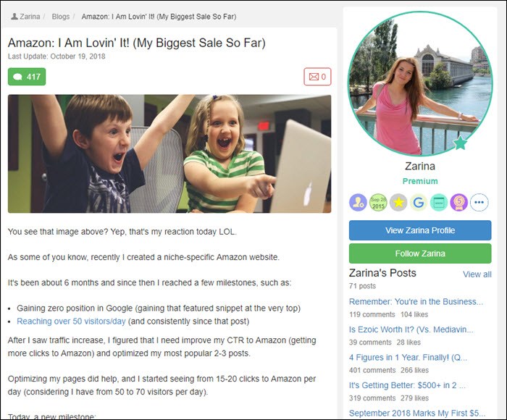The width and height of the screenshot is (507, 420).
Task: Open 4 Figures in 1 Year post
Action: tap(408, 357)
